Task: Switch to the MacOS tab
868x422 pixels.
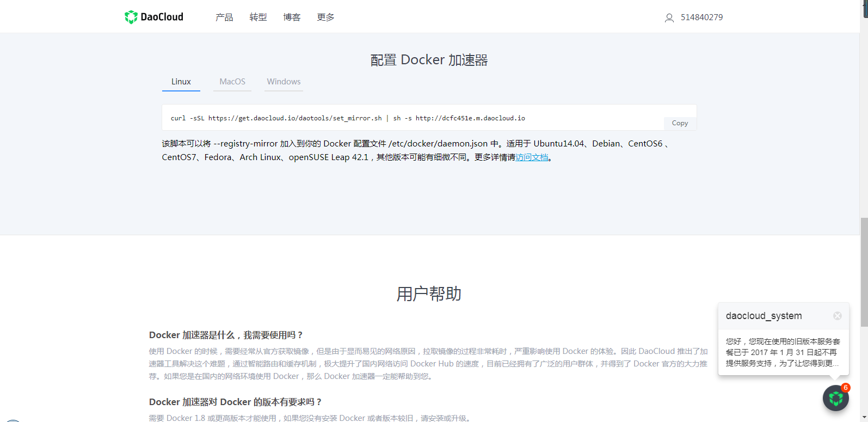Action: click(x=232, y=82)
